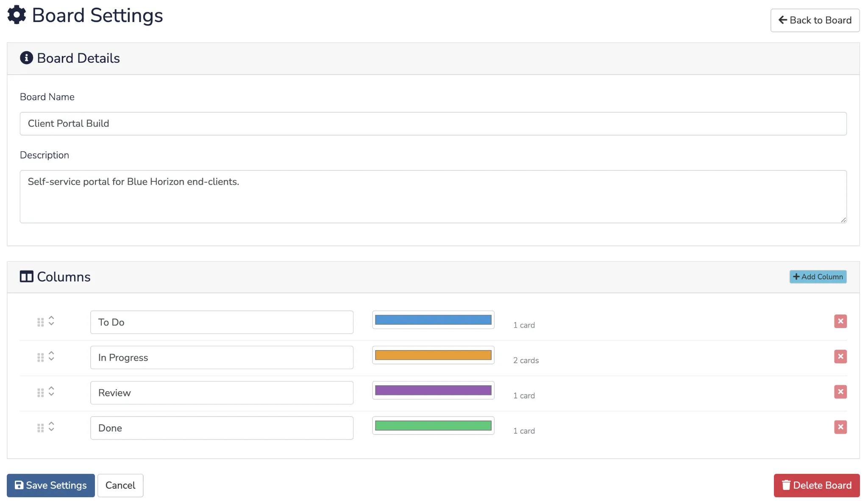Screen dimensions: 868x501
Task: Open the color picker for In Progress
Action: click(433, 355)
